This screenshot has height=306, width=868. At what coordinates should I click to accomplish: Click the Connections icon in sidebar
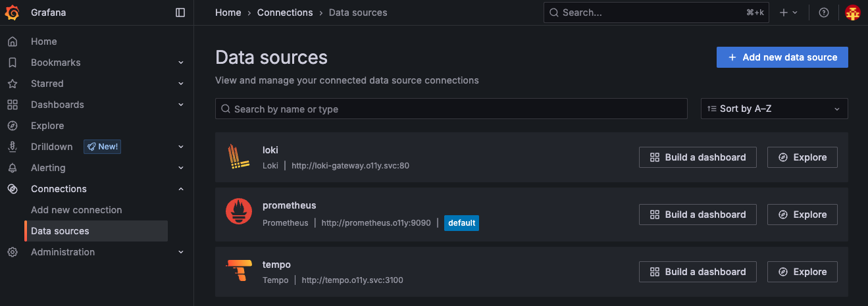tap(12, 189)
